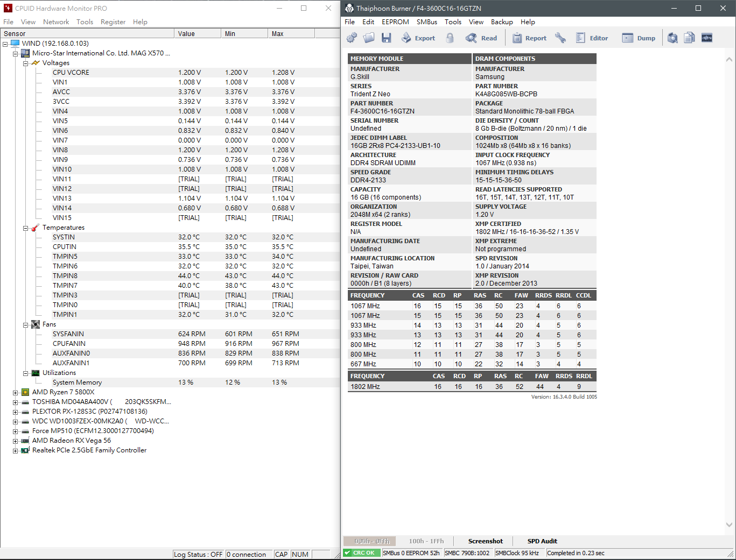Click the magnifier chip search icon
The height and width of the screenshot is (560, 736).
coord(672,38)
